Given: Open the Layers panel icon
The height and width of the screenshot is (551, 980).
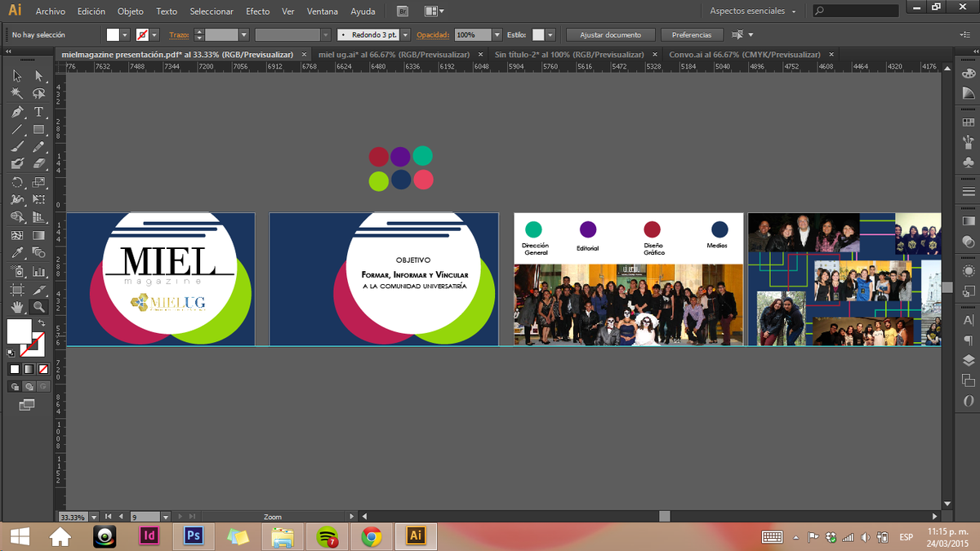Looking at the screenshot, I should click(969, 360).
